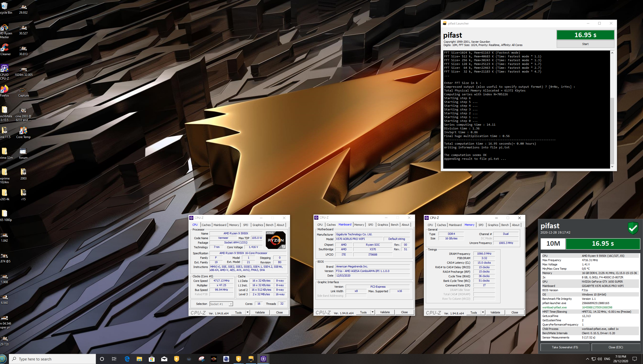Click the green BenchMate verification shield
Image resolution: width=643 pixels, height=364 pixels.
[x=633, y=228]
